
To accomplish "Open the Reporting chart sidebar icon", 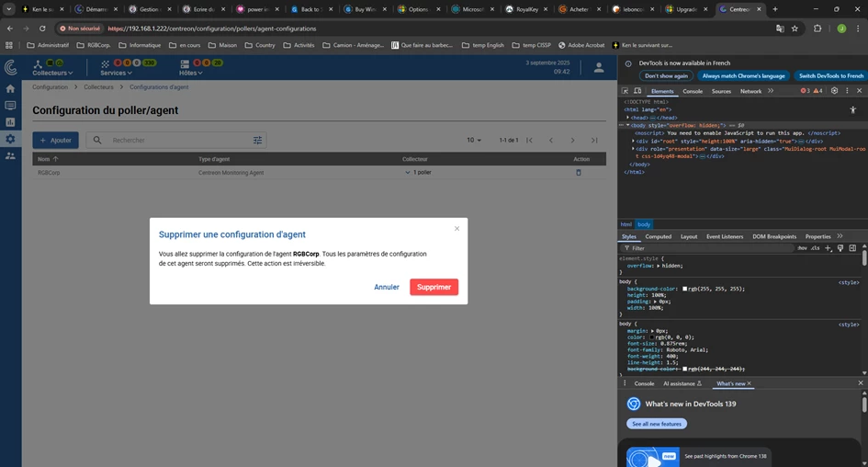I will [x=10, y=122].
